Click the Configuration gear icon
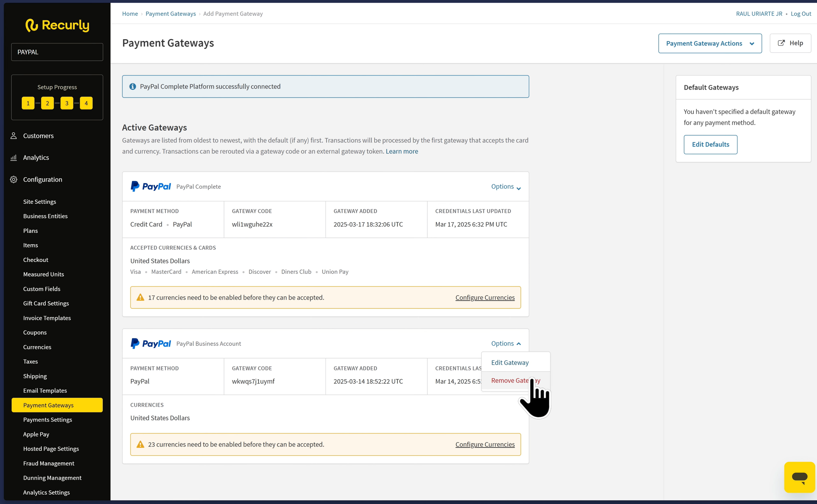This screenshot has width=817, height=504. (x=14, y=180)
